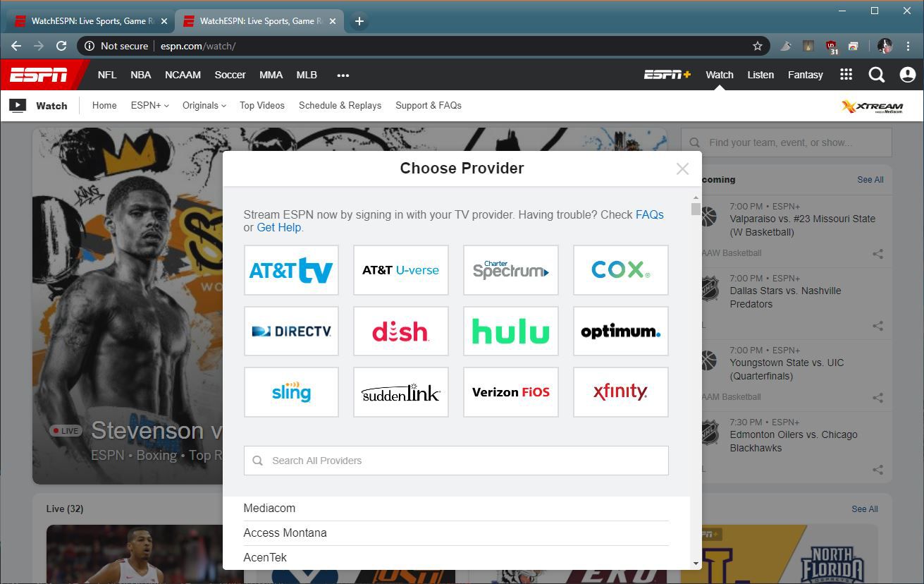
Task: Share the Valparaiso vs. Missouri State game
Action: click(877, 254)
